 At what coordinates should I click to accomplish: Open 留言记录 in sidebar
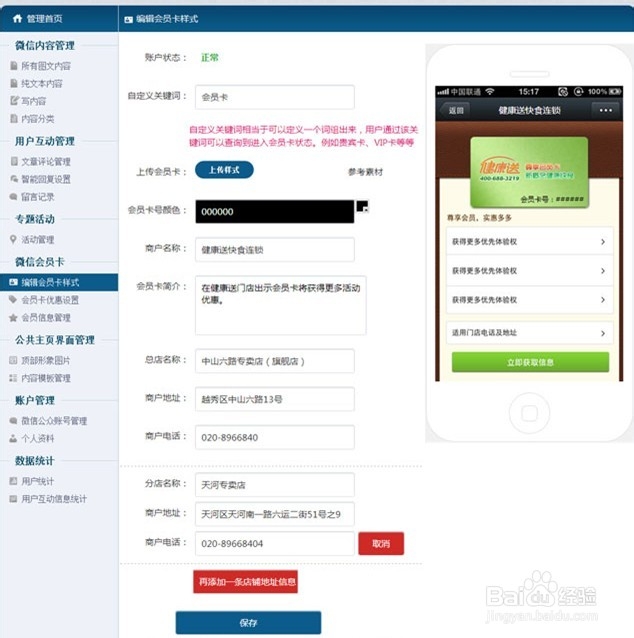[38, 197]
